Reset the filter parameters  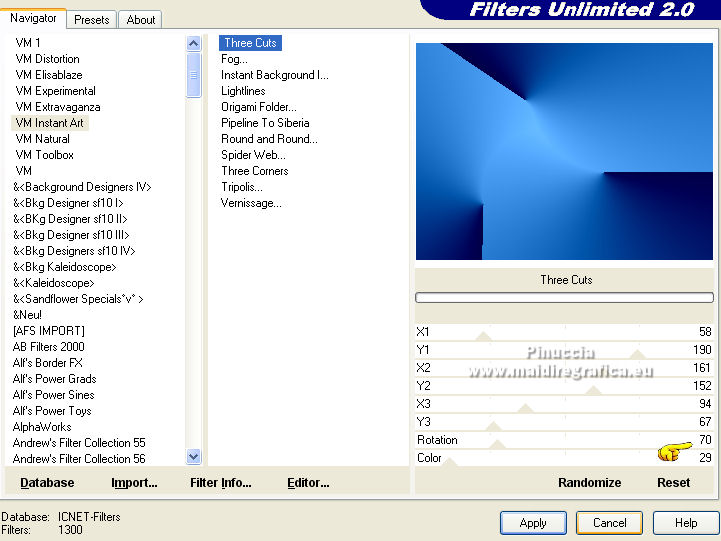coord(673,483)
